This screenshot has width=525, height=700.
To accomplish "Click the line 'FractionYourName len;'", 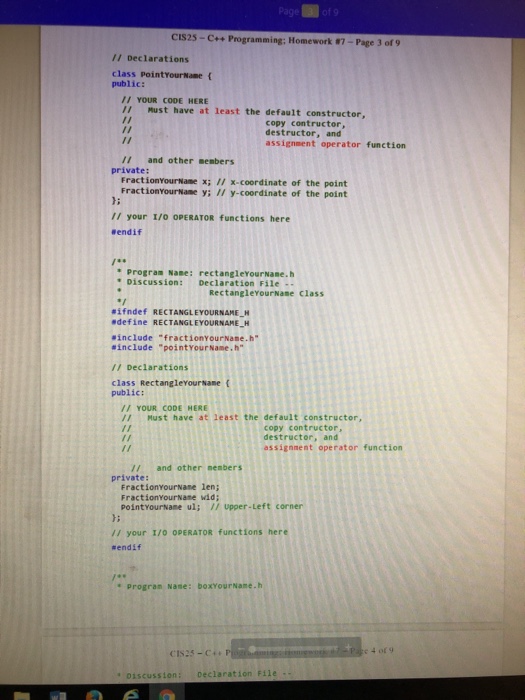I will 170,487.
